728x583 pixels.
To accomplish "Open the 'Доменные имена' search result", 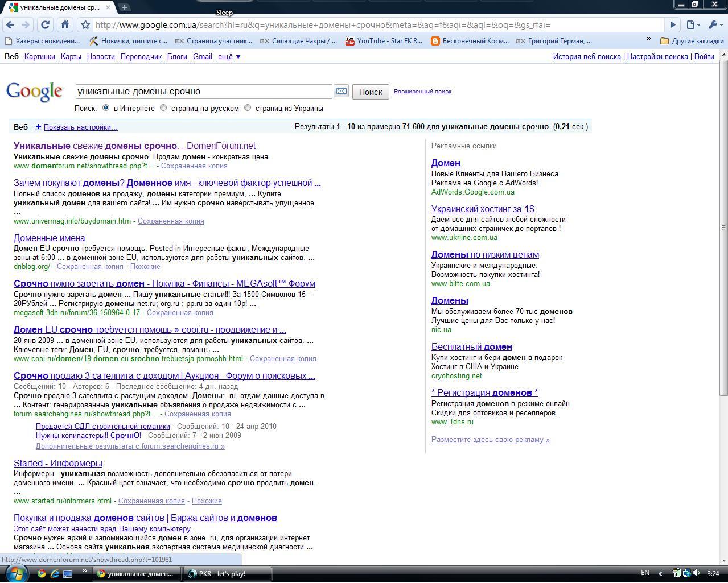I will click(50, 238).
